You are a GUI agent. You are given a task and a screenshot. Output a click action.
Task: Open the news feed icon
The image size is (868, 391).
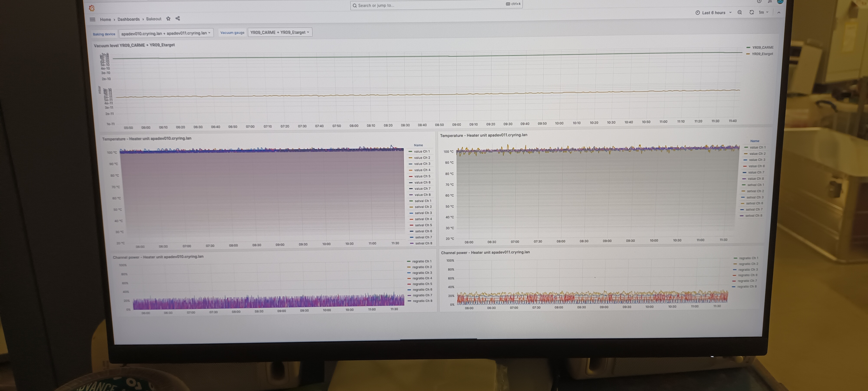[770, 2]
